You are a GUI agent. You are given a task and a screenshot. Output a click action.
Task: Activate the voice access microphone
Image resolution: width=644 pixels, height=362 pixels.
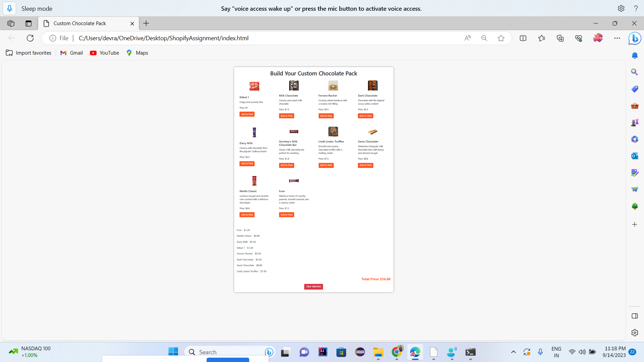[x=9, y=8]
